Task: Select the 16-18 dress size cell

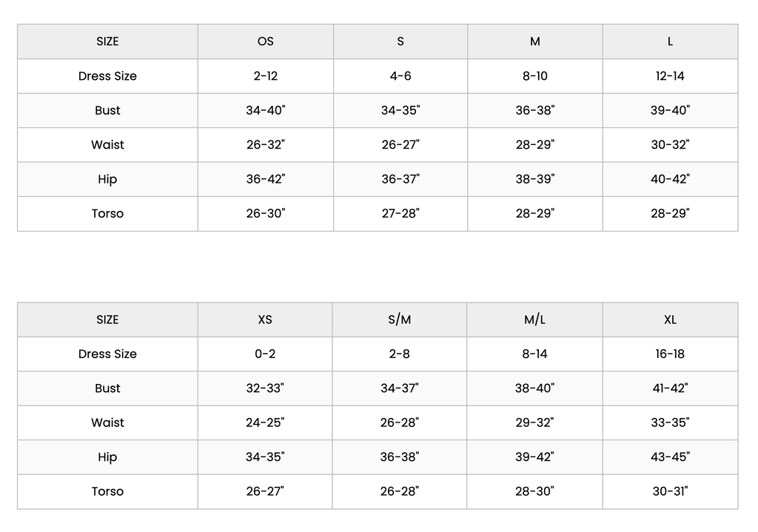Action: coord(670,354)
